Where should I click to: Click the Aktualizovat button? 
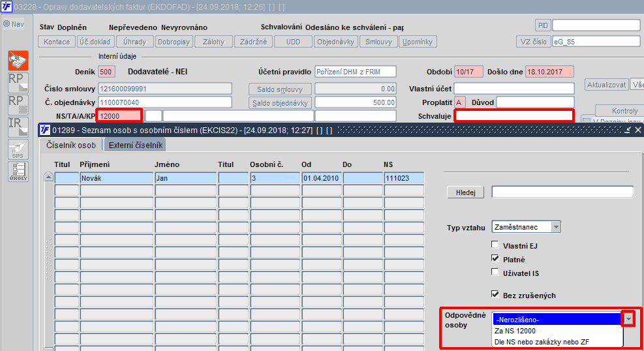[x=607, y=85]
